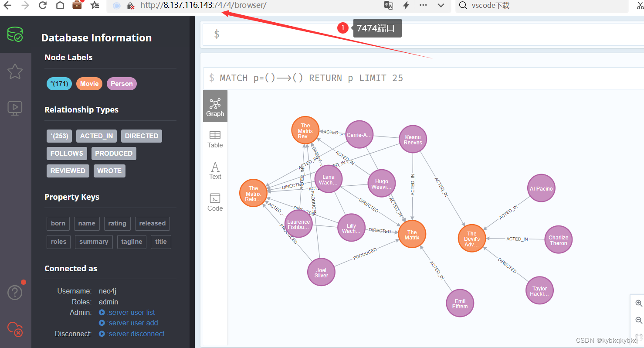
Task: Open the Favorites star panel
Action: tap(15, 71)
